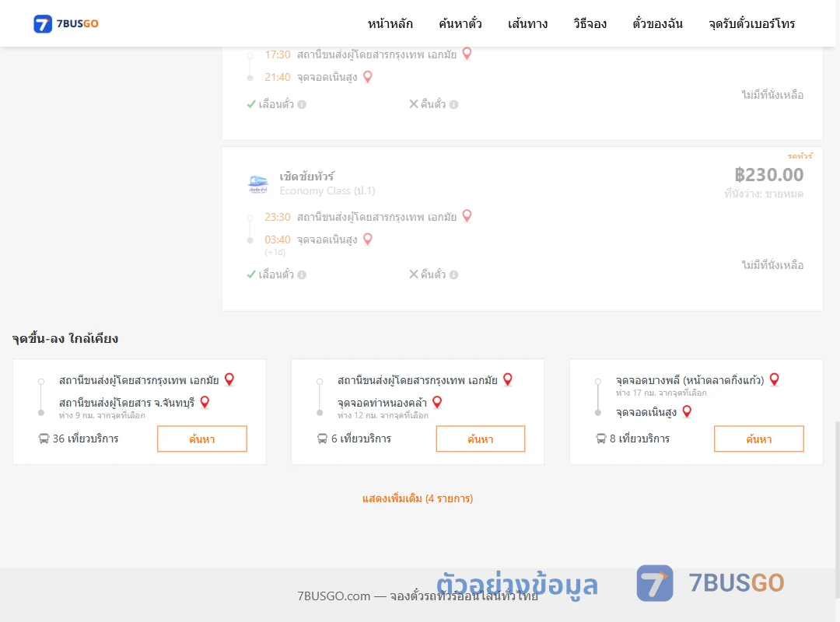Click the 7BUSGO logo in header
840x622 pixels.
tap(66, 23)
